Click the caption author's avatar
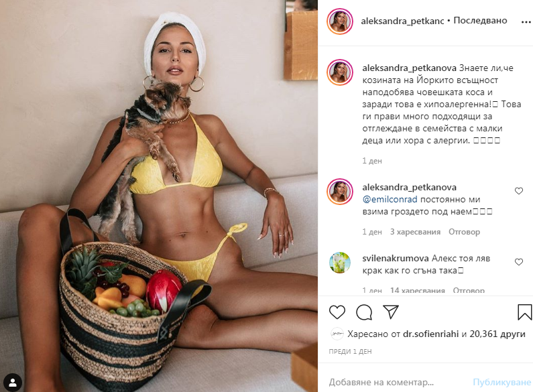Screen dimensions: 533x392 coord(340,72)
